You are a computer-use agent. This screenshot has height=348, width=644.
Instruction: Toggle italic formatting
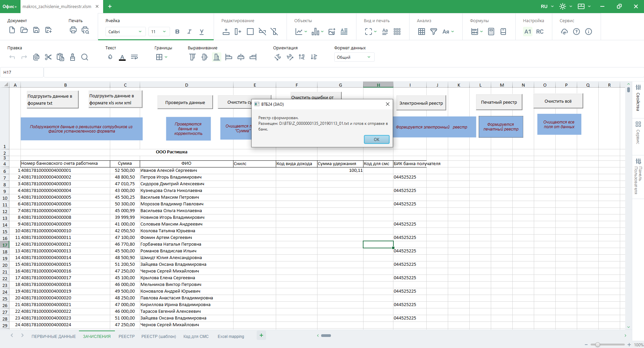click(189, 32)
